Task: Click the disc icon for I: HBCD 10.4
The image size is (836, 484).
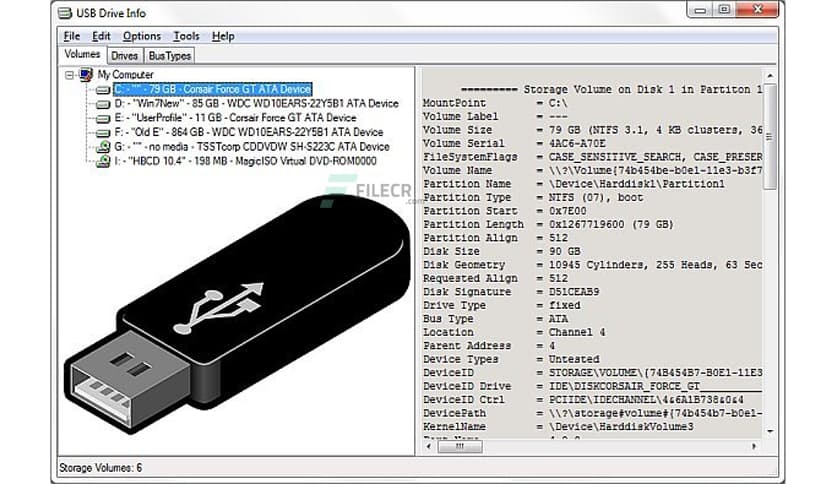Action: (103, 162)
